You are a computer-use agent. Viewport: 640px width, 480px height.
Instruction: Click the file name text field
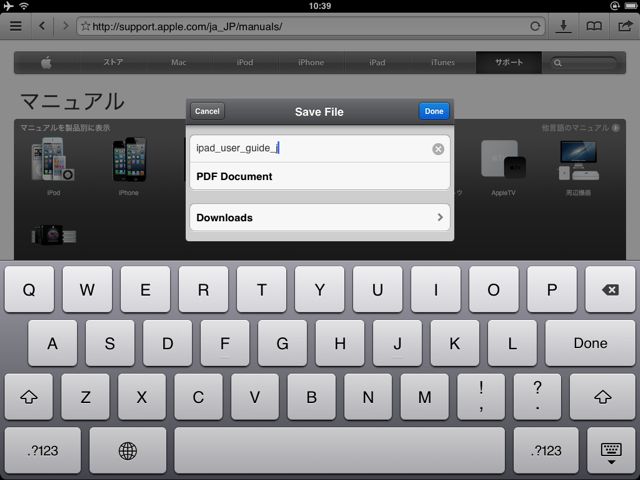(320, 149)
